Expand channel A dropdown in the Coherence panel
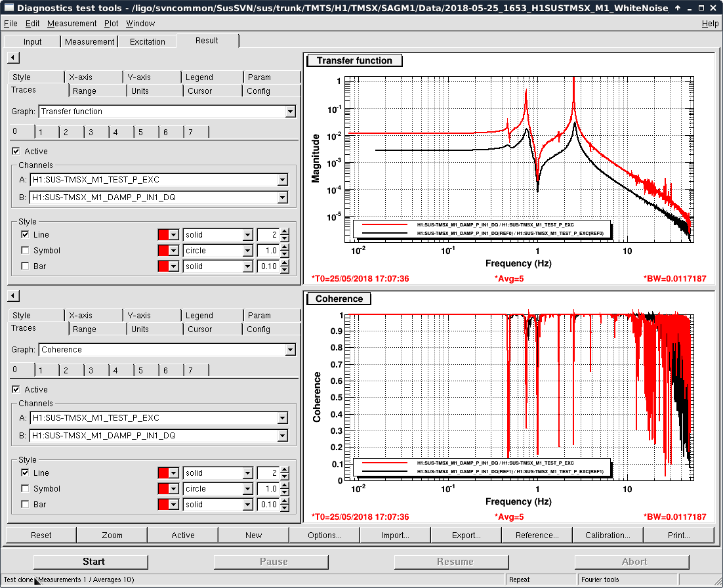The width and height of the screenshot is (723, 588). coord(282,418)
